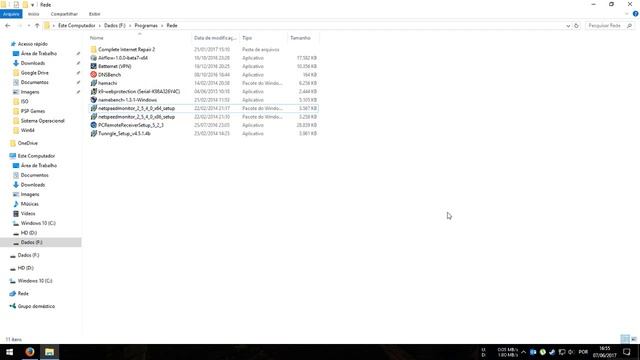The height and width of the screenshot is (360, 640).
Task: Refresh the folder view
Action: coord(576,25)
